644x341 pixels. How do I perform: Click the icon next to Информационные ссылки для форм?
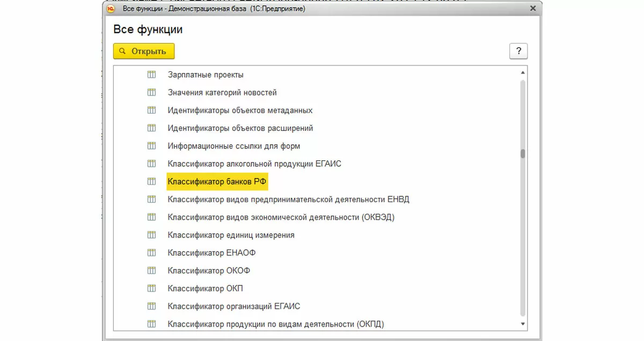[151, 146]
